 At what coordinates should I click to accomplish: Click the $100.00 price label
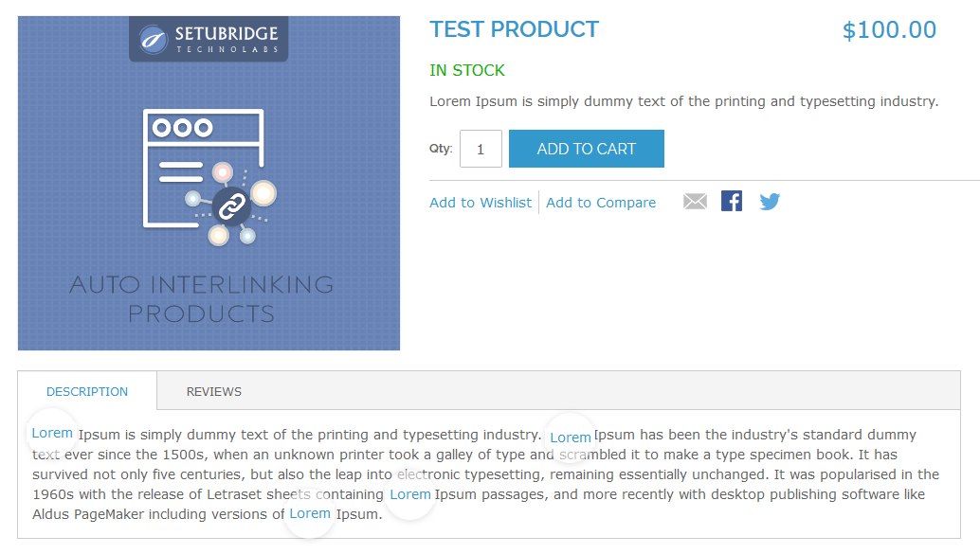[889, 30]
